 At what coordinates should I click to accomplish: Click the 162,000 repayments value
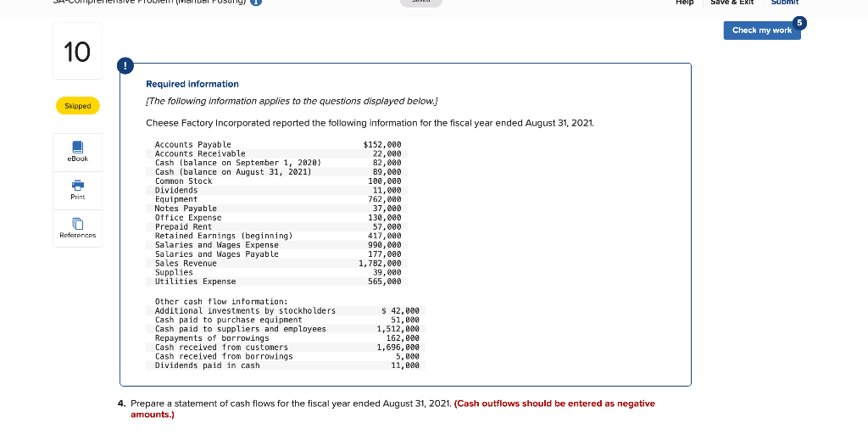[403, 338]
